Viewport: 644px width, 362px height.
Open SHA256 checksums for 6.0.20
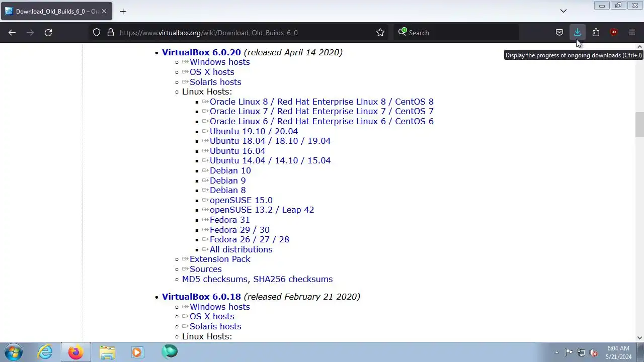[293, 279]
